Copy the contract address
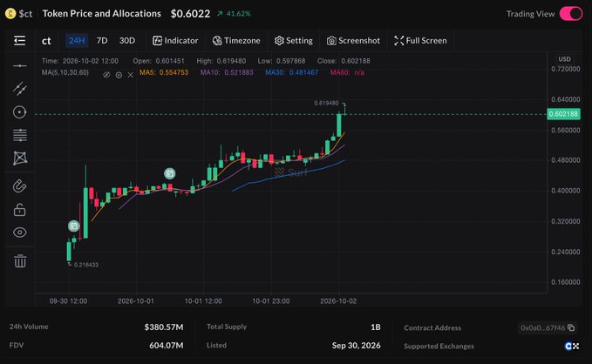Image resolution: width=592 pixels, height=364 pixels. (x=571, y=327)
